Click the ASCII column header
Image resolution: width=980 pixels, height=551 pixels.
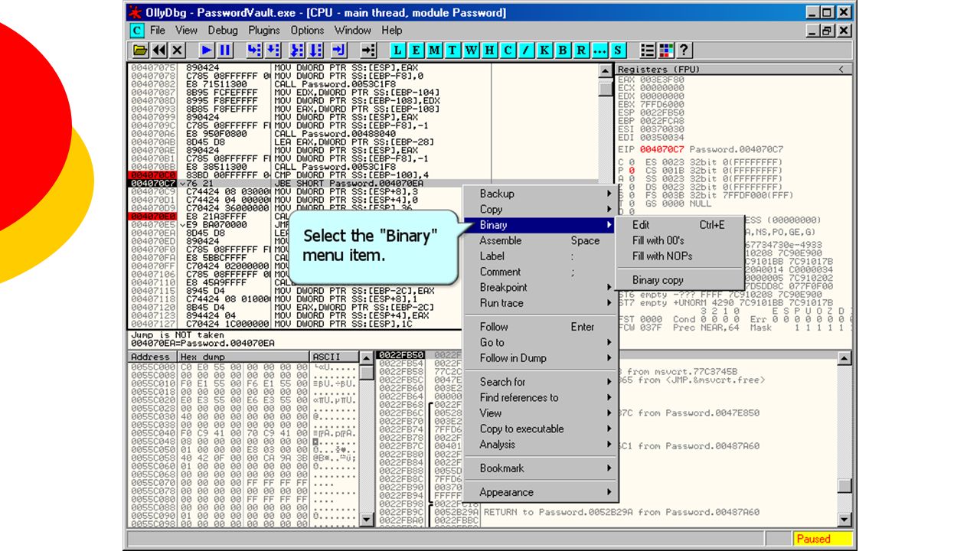click(x=334, y=357)
